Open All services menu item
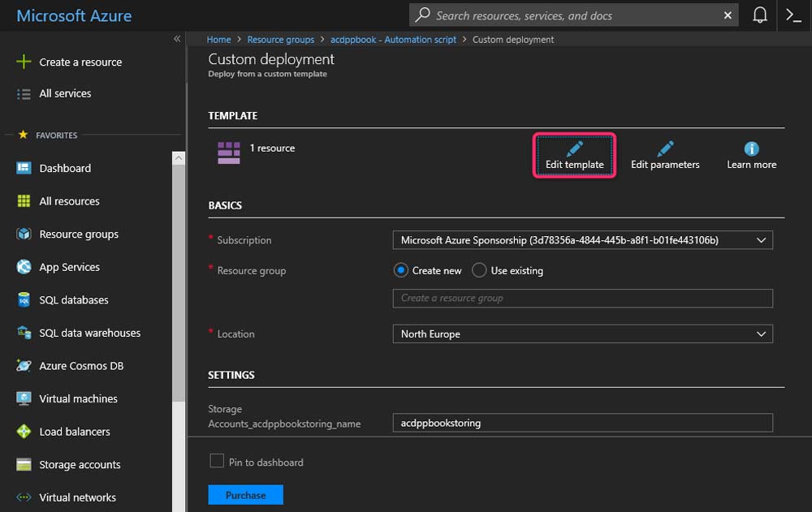This screenshot has height=512, width=812. point(65,93)
